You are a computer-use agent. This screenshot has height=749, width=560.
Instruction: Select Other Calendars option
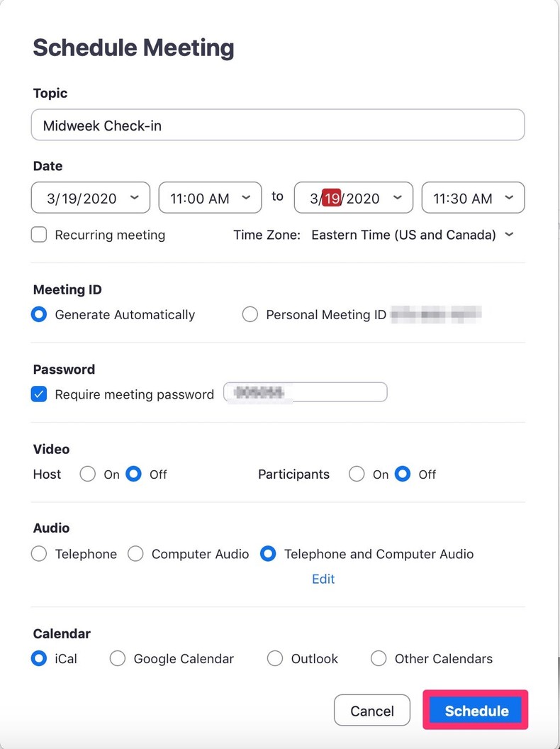click(x=379, y=658)
